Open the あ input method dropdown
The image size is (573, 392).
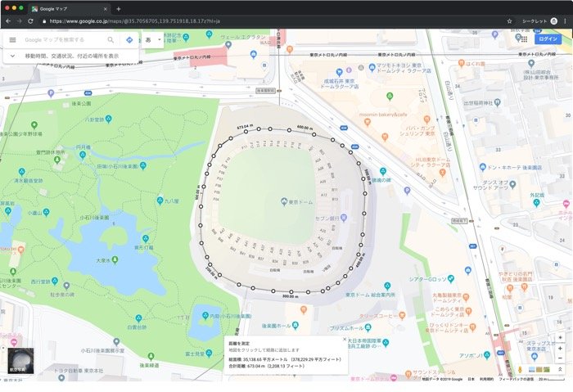[153, 40]
